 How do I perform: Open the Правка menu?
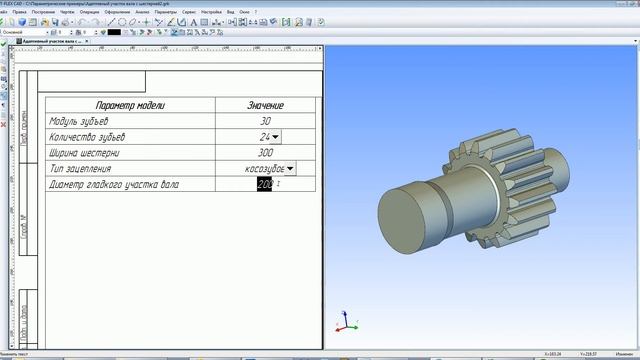point(19,12)
